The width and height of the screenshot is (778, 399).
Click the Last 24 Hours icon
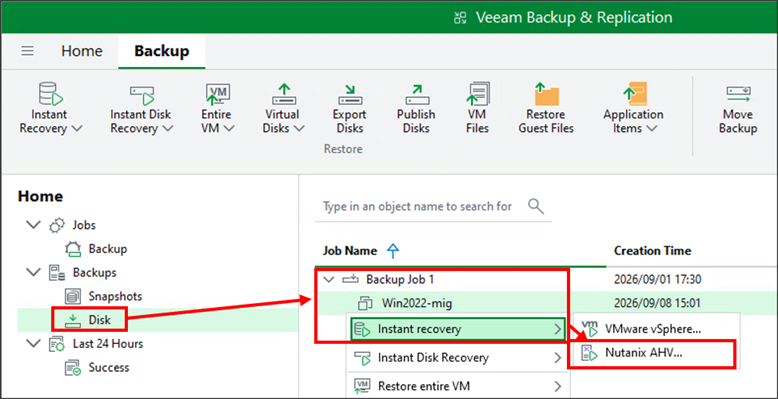coord(57,344)
